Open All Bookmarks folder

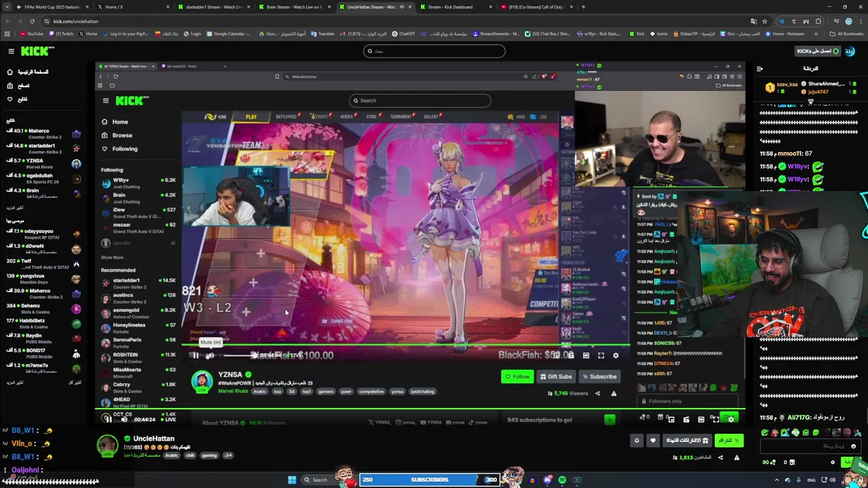point(847,34)
